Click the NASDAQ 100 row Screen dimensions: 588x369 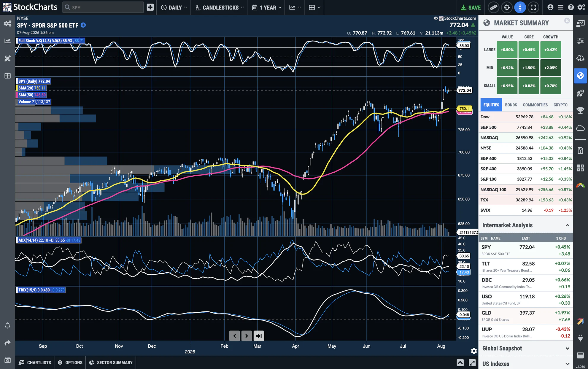point(526,190)
